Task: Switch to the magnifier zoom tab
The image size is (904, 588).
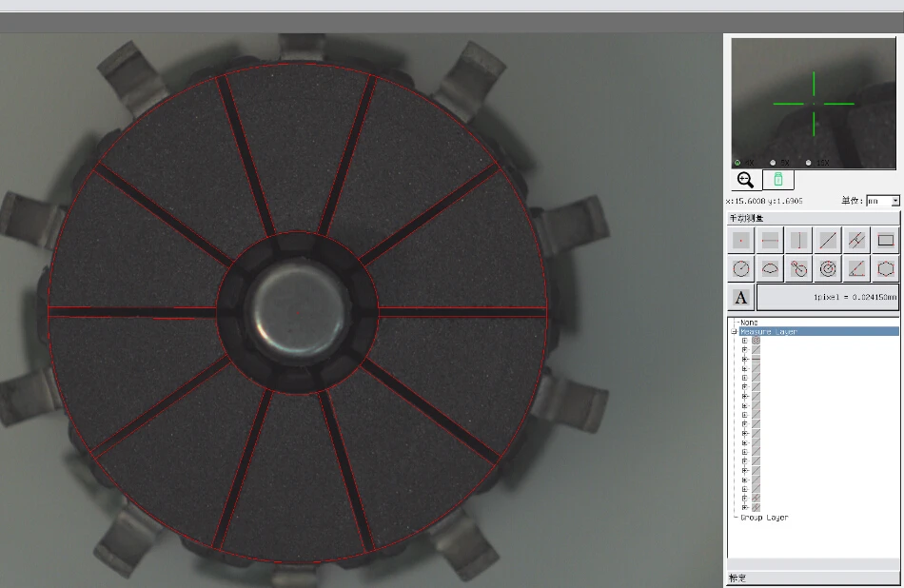Action: coord(745,180)
